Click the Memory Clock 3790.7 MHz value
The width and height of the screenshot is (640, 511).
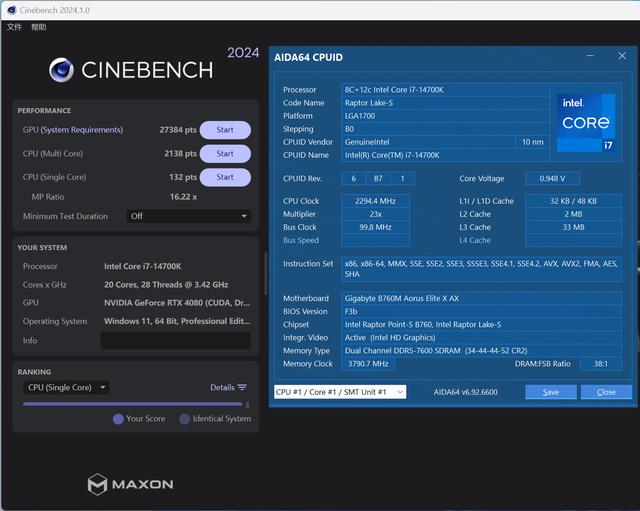click(x=368, y=364)
